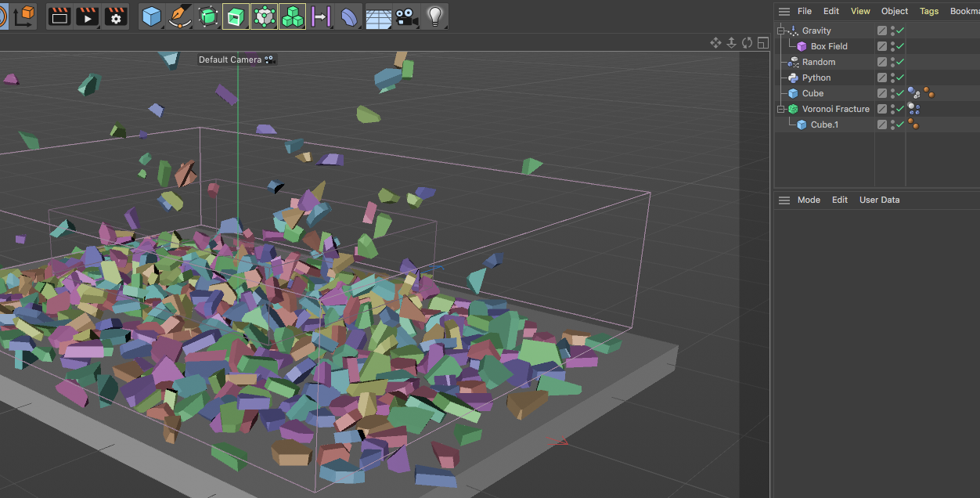Toggle the coordinate system axis icon

23,16
